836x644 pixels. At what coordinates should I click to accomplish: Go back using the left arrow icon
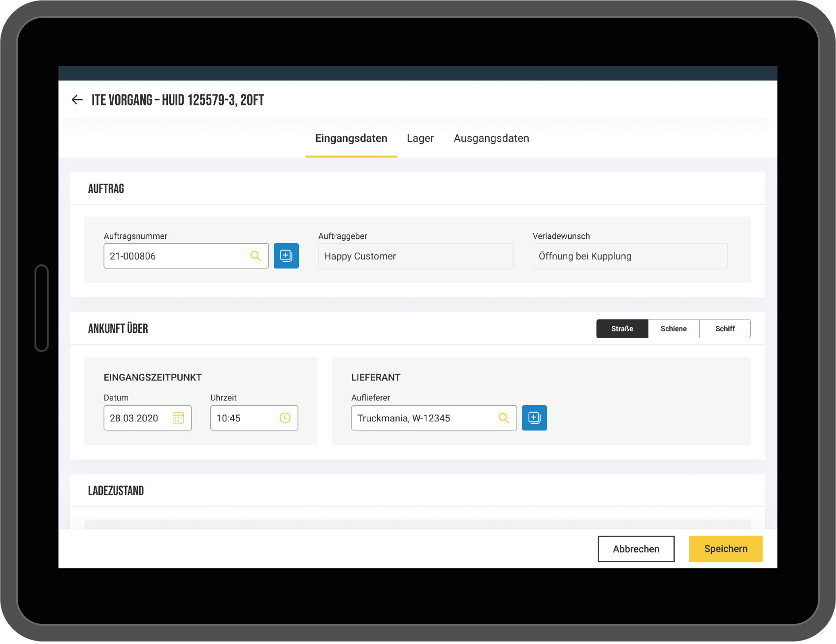click(x=77, y=100)
